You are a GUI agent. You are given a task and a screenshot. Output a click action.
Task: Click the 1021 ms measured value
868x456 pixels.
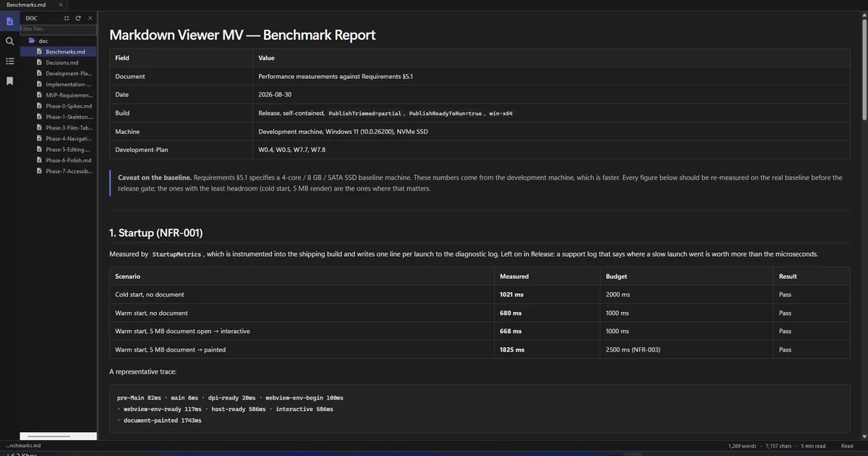tap(511, 295)
